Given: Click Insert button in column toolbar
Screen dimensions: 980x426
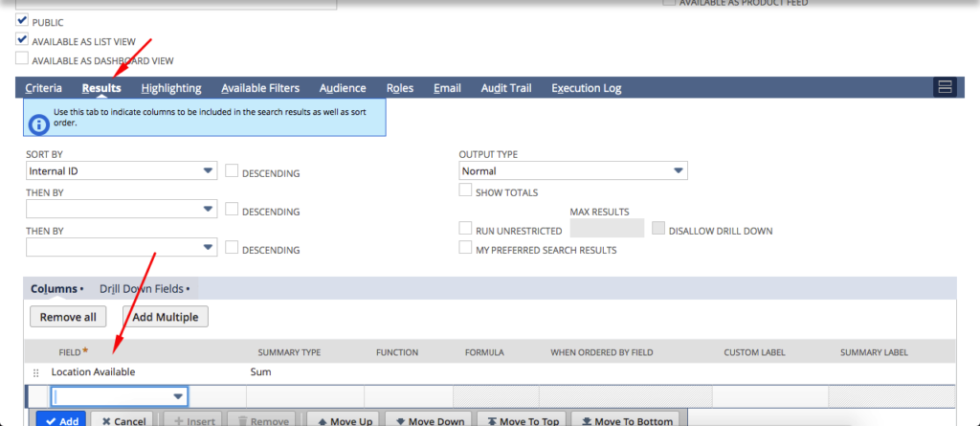Looking at the screenshot, I should pos(192,419).
